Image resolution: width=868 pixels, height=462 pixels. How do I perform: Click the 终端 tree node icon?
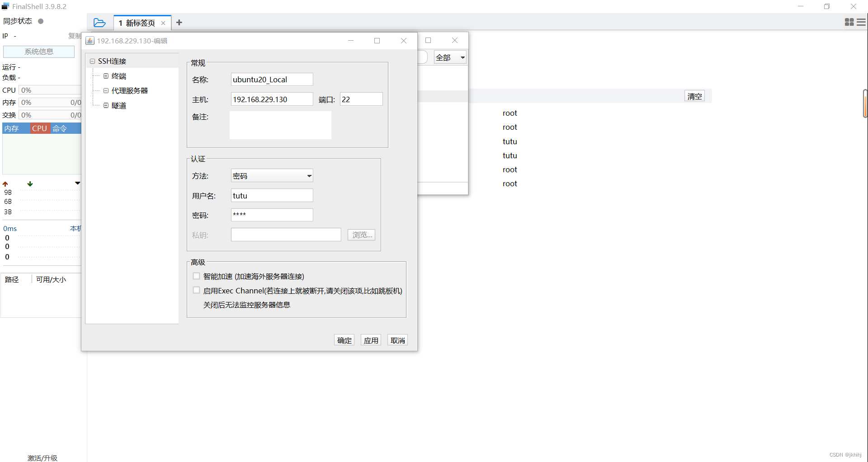point(106,75)
